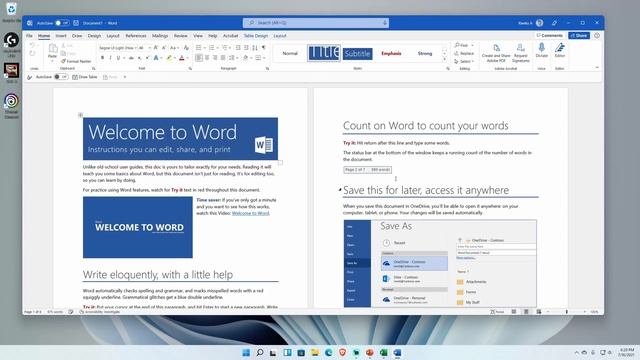Toggle Bold formatting in Font group
The image size is (640, 360).
pyautogui.click(x=102, y=58)
